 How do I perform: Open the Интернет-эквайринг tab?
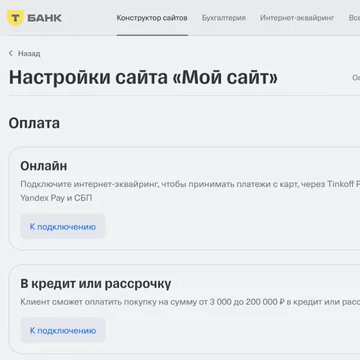[297, 18]
